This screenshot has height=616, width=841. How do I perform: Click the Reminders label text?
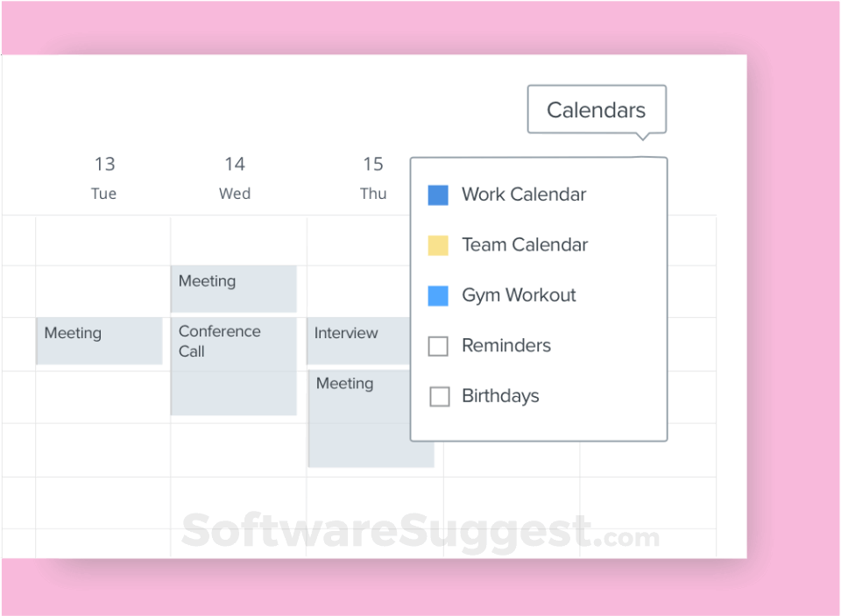pos(506,346)
